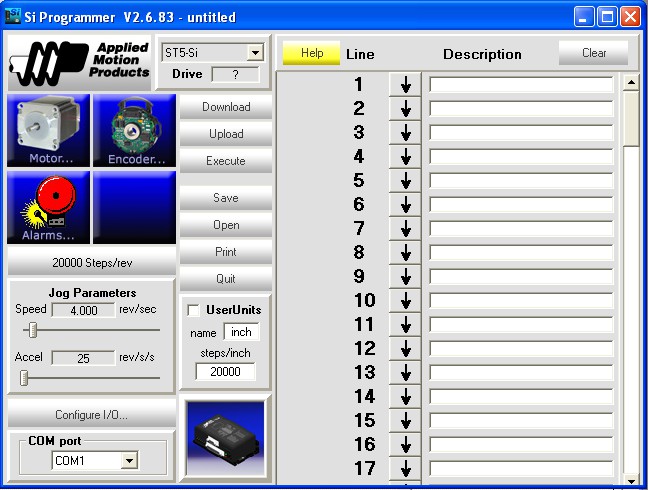
Task: Open the Configure I/O dialog
Action: (92, 414)
